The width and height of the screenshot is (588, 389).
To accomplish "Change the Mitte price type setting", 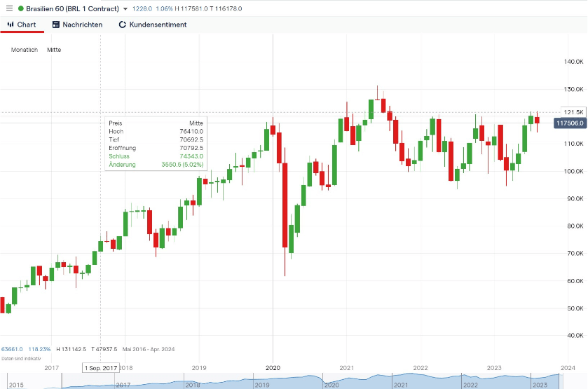I will tap(54, 50).
